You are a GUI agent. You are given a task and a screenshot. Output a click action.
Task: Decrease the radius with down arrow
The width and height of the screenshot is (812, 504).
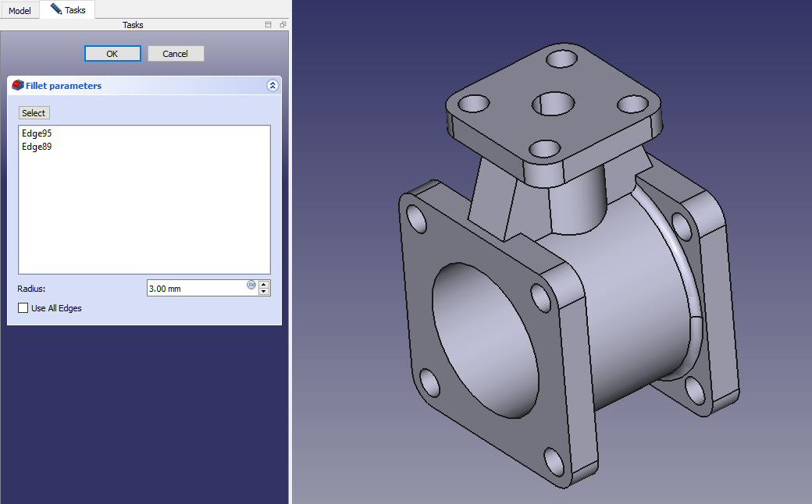(x=264, y=292)
